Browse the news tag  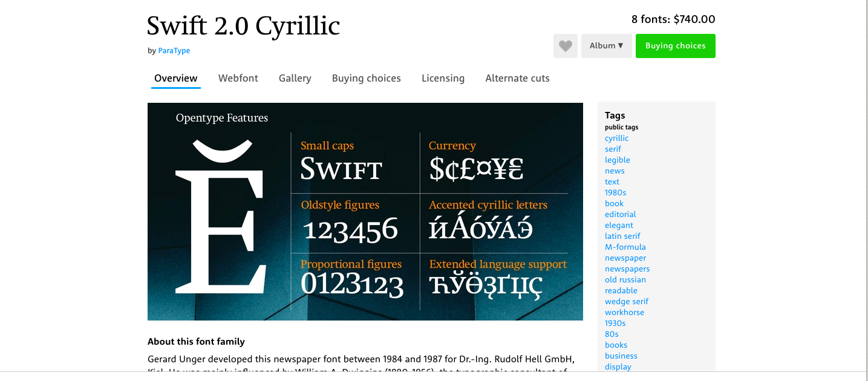615,171
